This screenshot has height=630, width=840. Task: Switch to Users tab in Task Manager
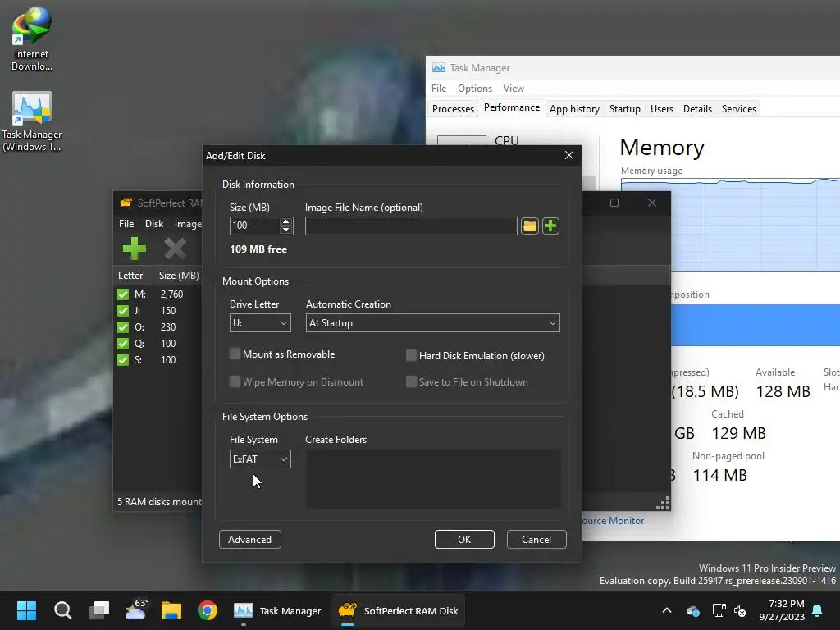pyautogui.click(x=662, y=109)
